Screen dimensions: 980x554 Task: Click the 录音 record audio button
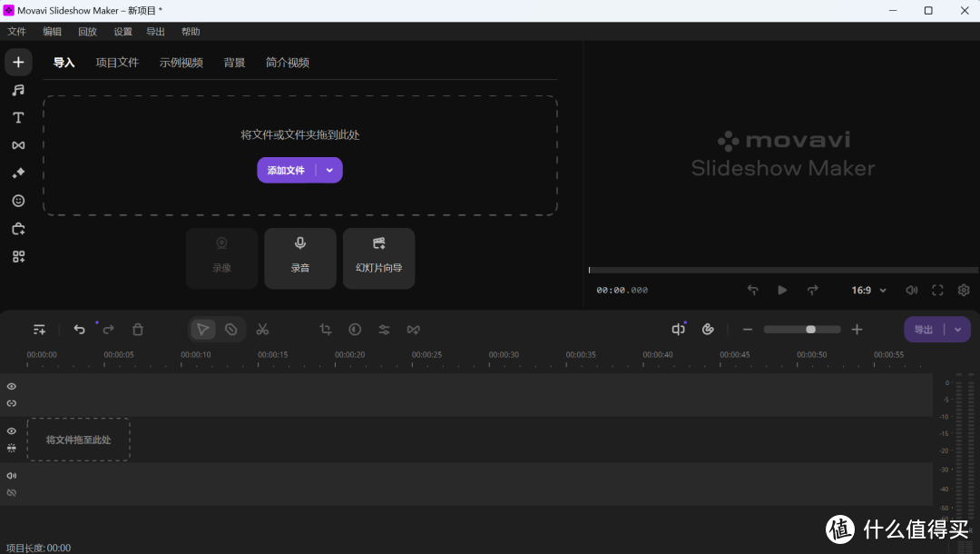click(300, 258)
